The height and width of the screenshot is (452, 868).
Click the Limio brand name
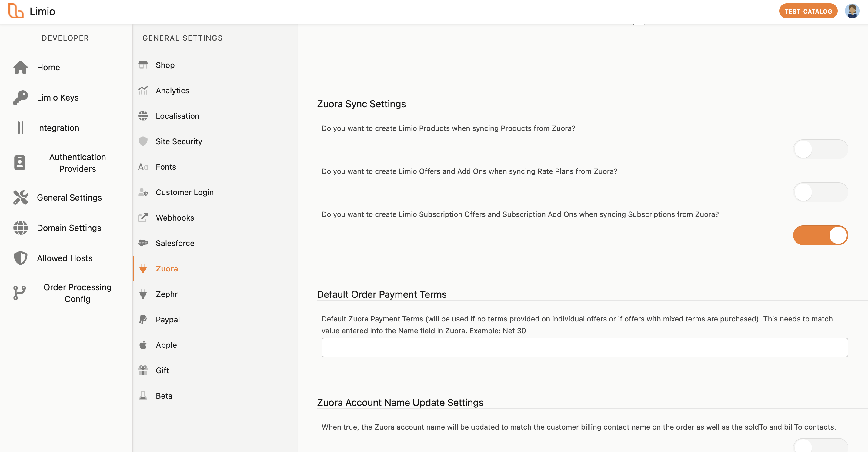tap(42, 11)
